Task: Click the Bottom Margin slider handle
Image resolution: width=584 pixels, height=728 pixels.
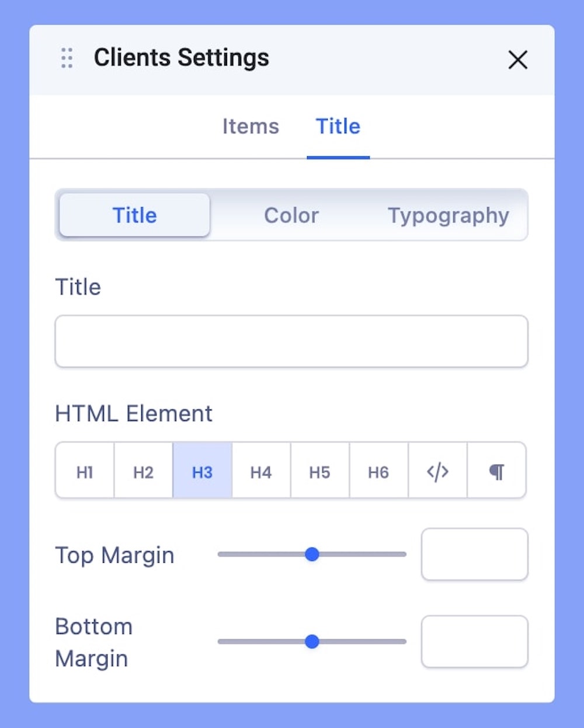Action: pyautogui.click(x=312, y=642)
